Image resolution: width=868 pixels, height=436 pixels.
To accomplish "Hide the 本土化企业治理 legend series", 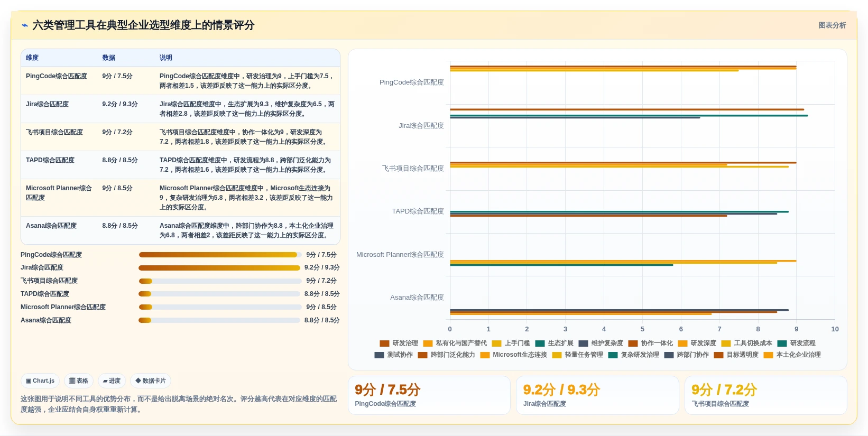I will click(792, 355).
